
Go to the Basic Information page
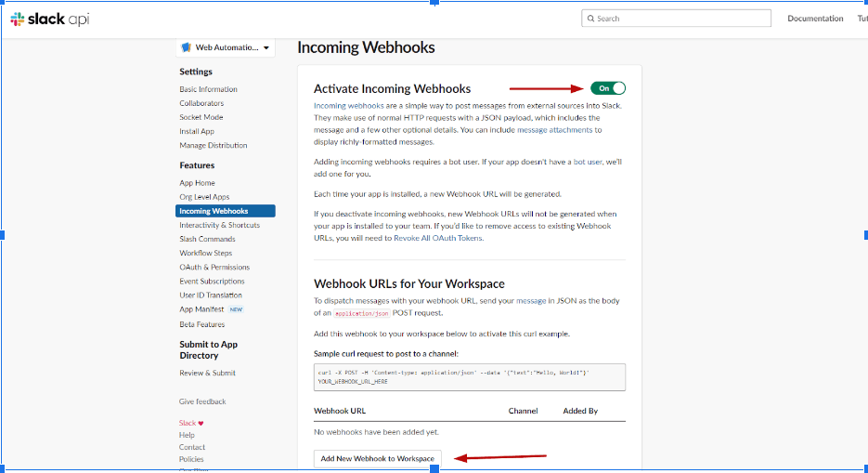(208, 89)
